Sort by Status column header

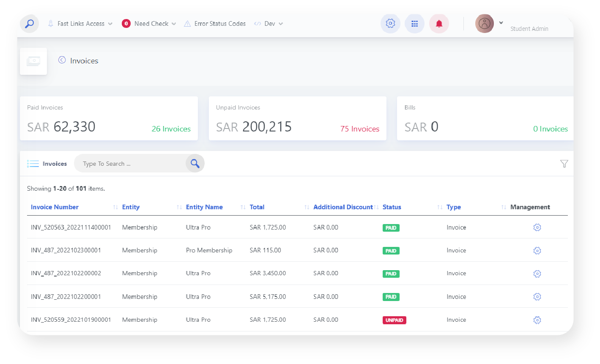(x=392, y=207)
